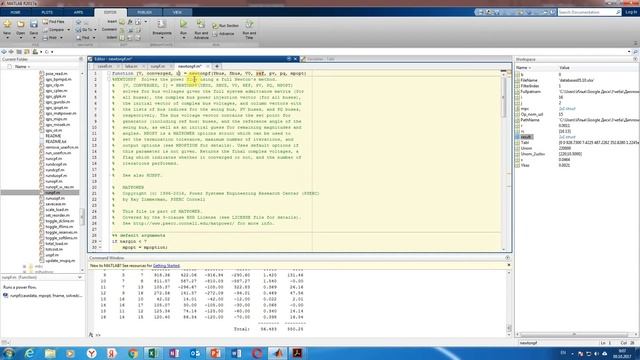Switch to the APPS ribbon tab

tap(78, 12)
